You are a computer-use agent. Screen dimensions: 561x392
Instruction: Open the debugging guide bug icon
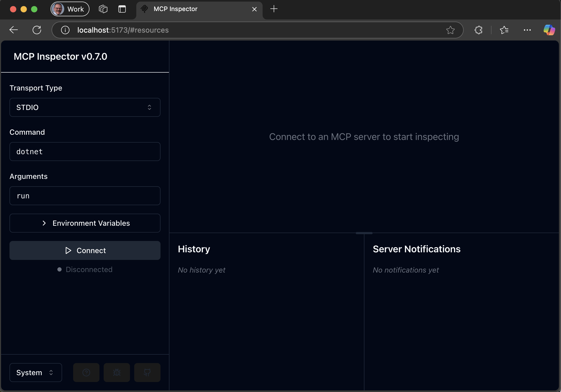[x=117, y=373]
